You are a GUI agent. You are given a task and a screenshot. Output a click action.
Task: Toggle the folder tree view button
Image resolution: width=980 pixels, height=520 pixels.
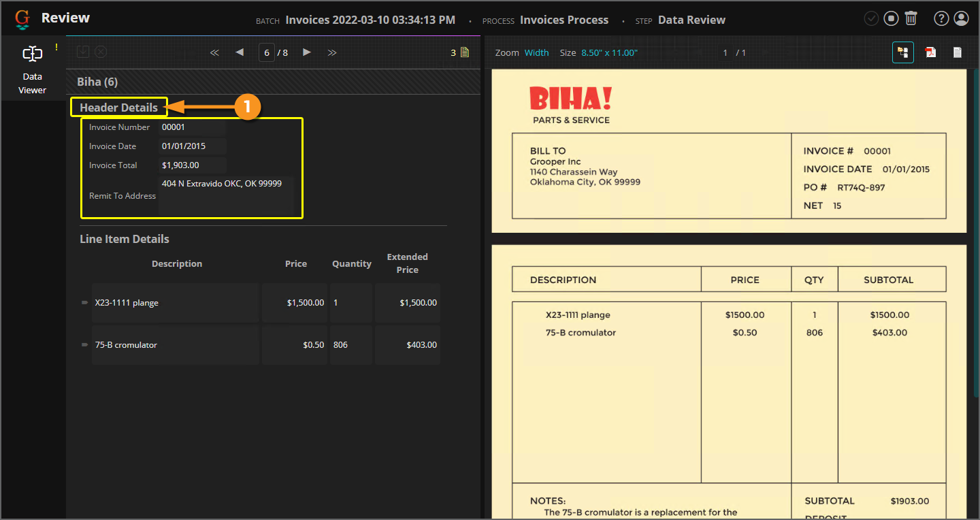click(903, 52)
